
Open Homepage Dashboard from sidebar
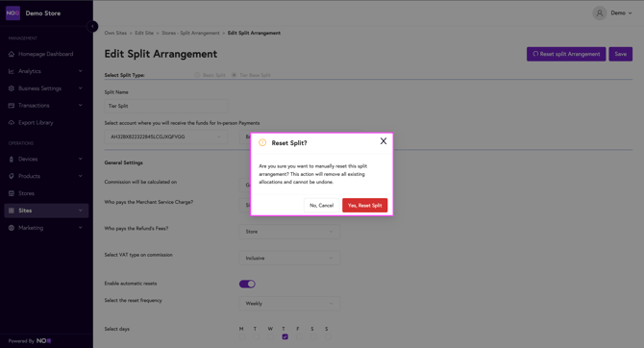(45, 54)
